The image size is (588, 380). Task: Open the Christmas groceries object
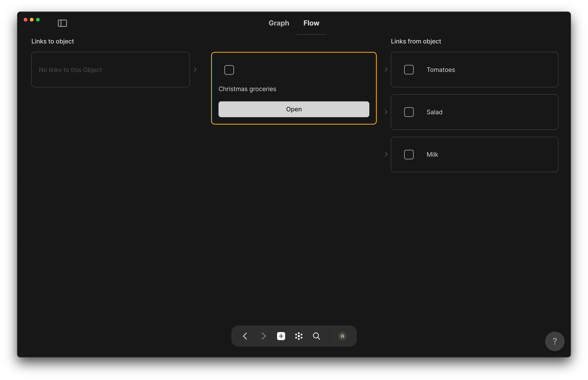click(294, 109)
